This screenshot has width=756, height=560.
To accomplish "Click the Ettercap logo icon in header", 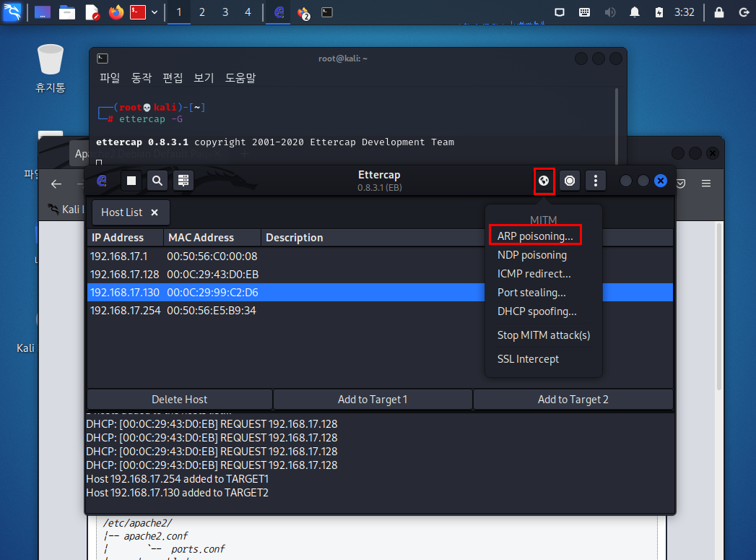I will [x=102, y=181].
